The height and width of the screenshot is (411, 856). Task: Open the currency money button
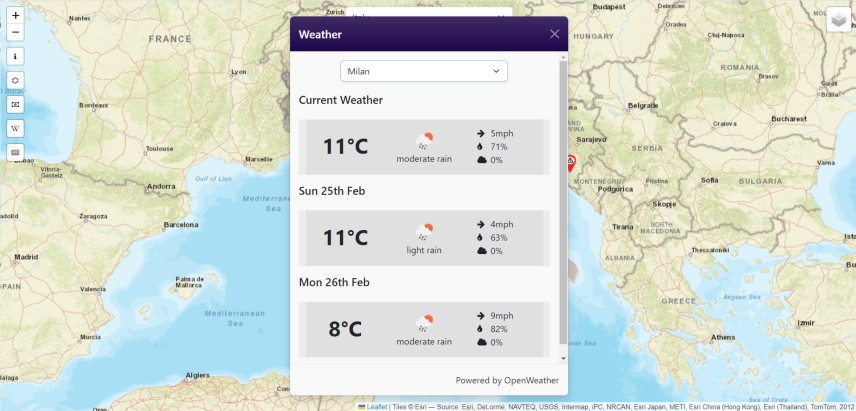[x=15, y=104]
